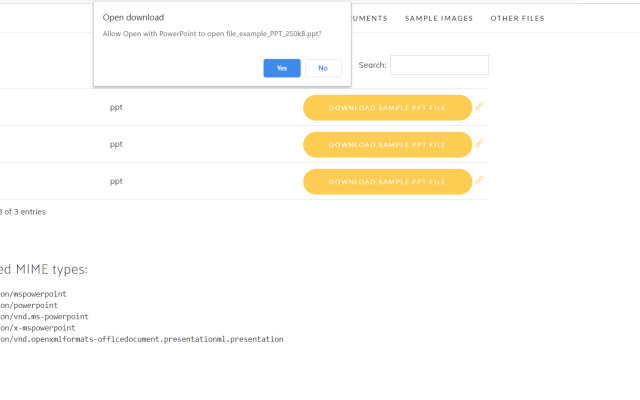Image resolution: width=640 pixels, height=400 pixels.
Task: Focus the Search input field
Action: tap(439, 65)
